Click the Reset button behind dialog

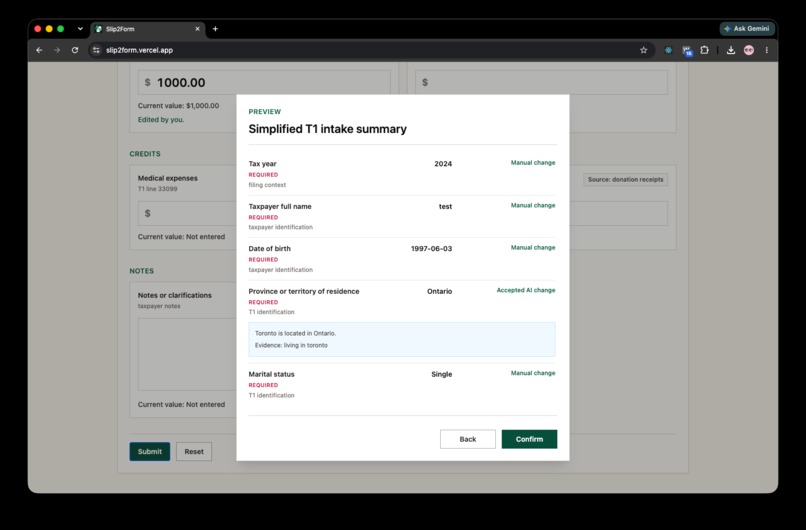tap(194, 451)
